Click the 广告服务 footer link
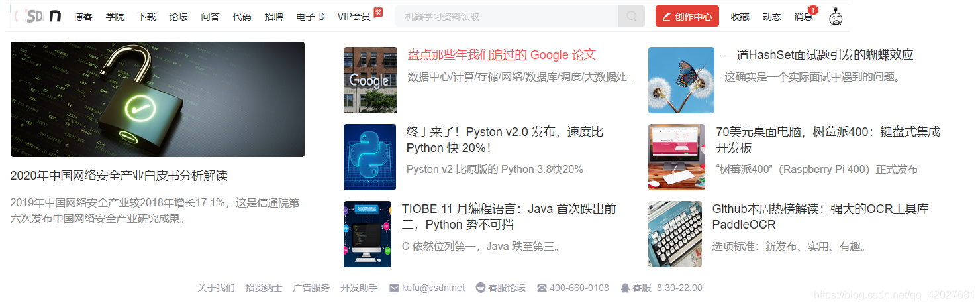Viewport: 980px width, 307px height. [311, 288]
